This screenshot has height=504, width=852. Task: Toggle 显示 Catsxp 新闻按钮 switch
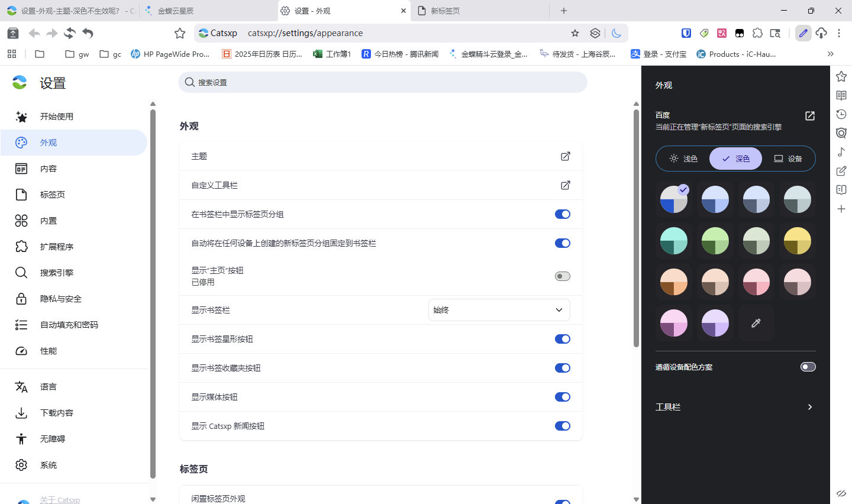pyautogui.click(x=563, y=426)
